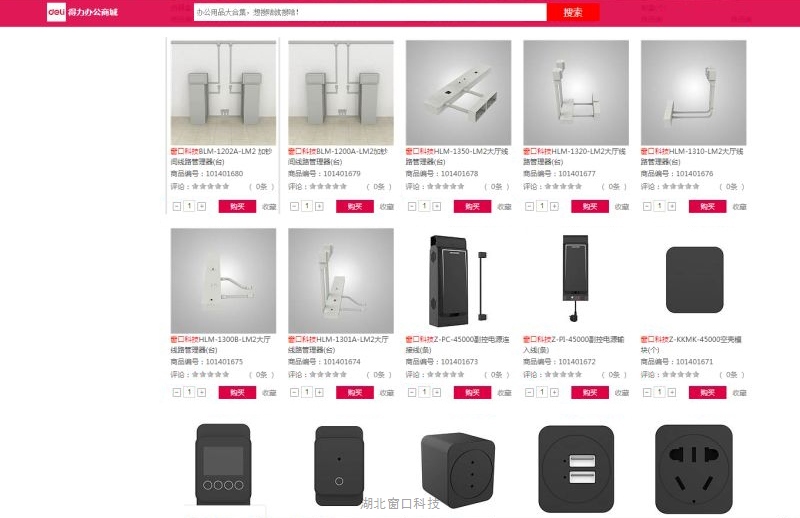Click rating stars for product 101401675
Screen dimensions: 800x518
[211, 374]
